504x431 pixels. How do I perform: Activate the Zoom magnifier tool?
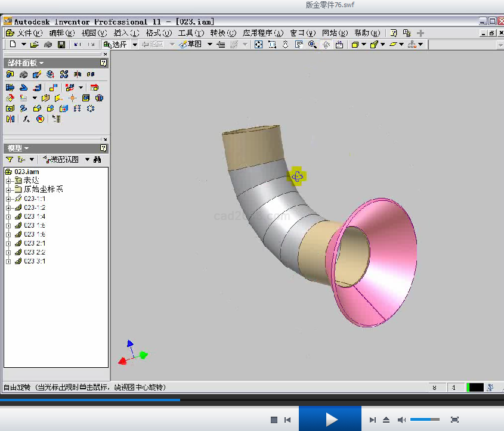pyautogui.click(x=312, y=45)
